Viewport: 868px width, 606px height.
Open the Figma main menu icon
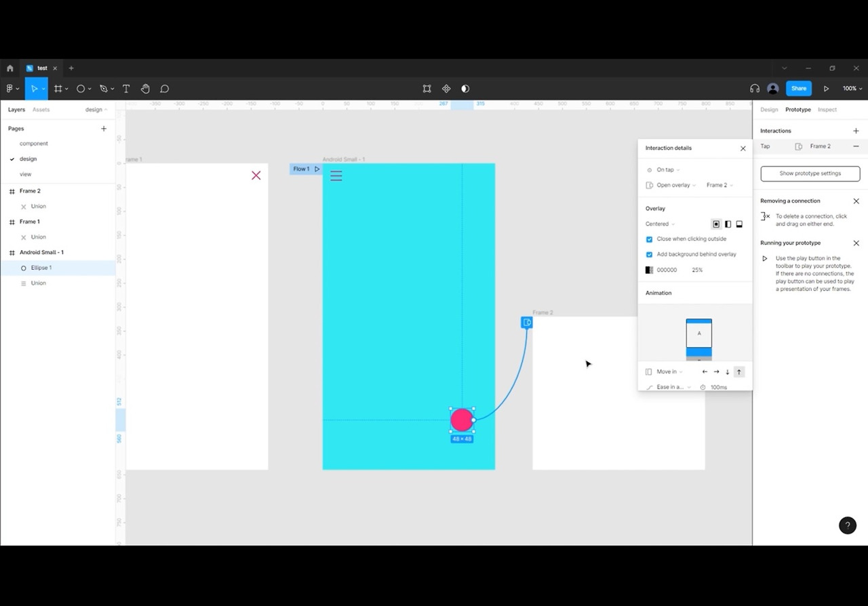point(11,89)
